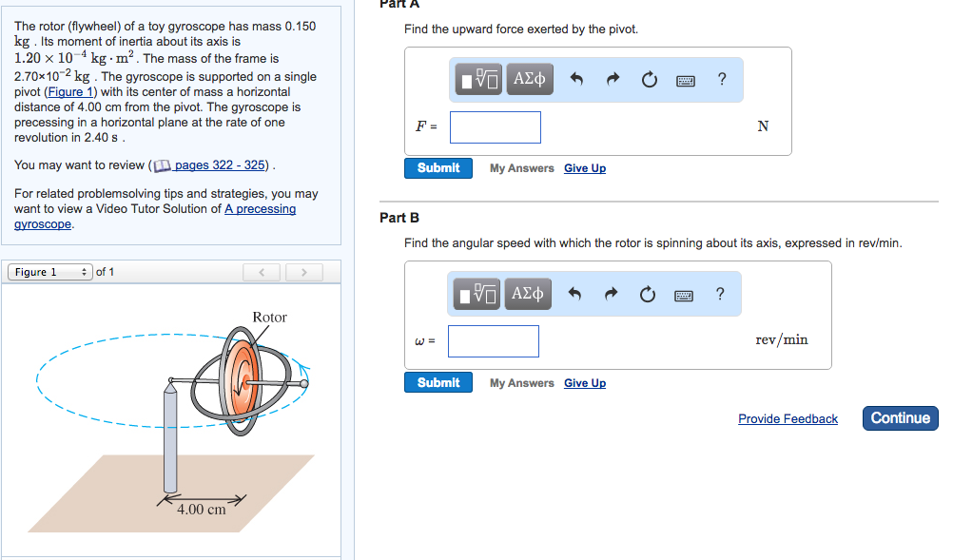Click into the F answer input field
The width and height of the screenshot is (953, 560).
click(x=495, y=126)
